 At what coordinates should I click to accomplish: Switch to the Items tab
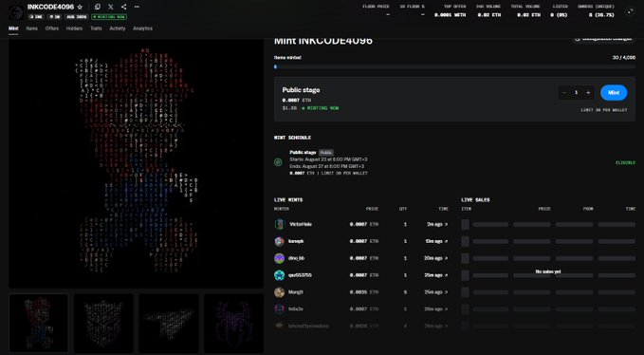(x=31, y=28)
